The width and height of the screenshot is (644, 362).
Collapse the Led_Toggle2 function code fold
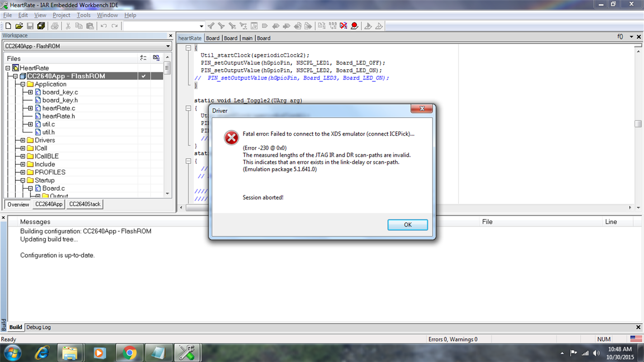tap(188, 108)
